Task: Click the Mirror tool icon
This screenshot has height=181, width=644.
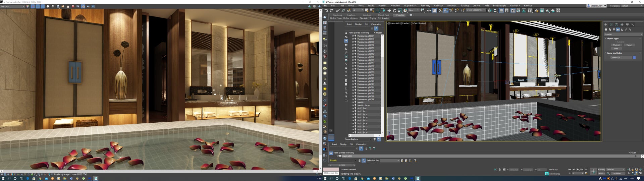Action: [x=489, y=11]
